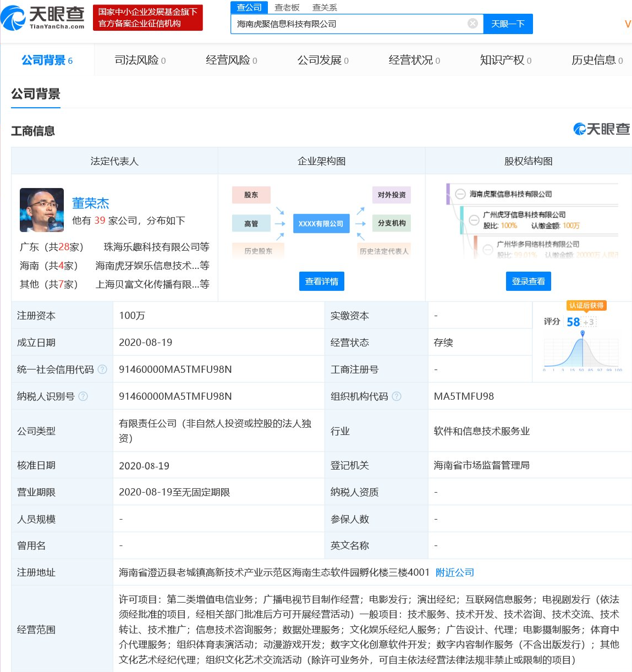Select the 对外投资 node in the architecture diagram
This screenshot has height=672, width=632.
391,195
